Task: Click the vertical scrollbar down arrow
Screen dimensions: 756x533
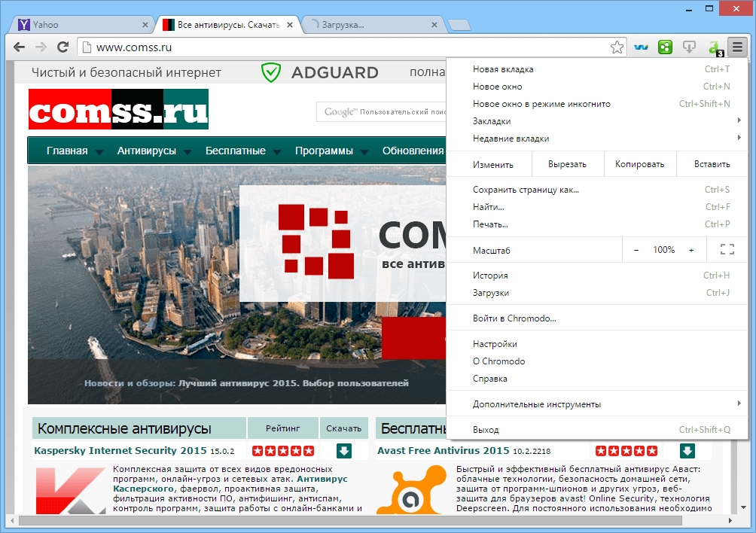Action: click(x=743, y=507)
